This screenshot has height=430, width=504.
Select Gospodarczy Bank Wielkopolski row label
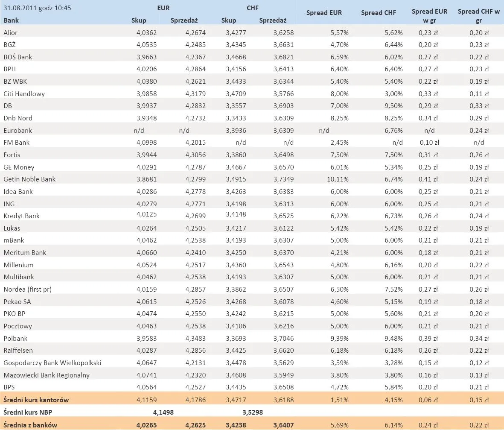coord(52,363)
